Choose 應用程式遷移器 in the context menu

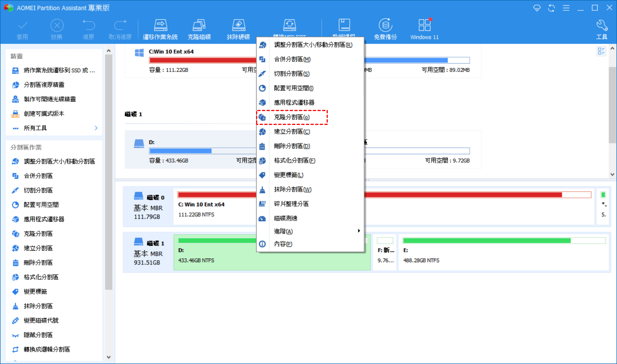pyautogui.click(x=310, y=103)
